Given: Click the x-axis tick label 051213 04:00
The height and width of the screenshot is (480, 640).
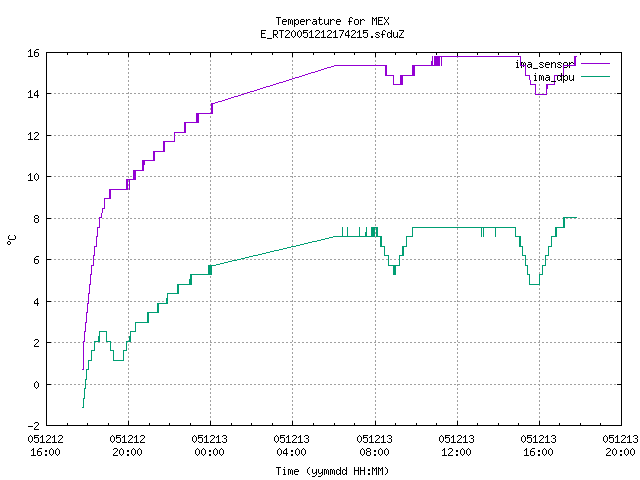Looking at the screenshot, I should pyautogui.click(x=292, y=446).
